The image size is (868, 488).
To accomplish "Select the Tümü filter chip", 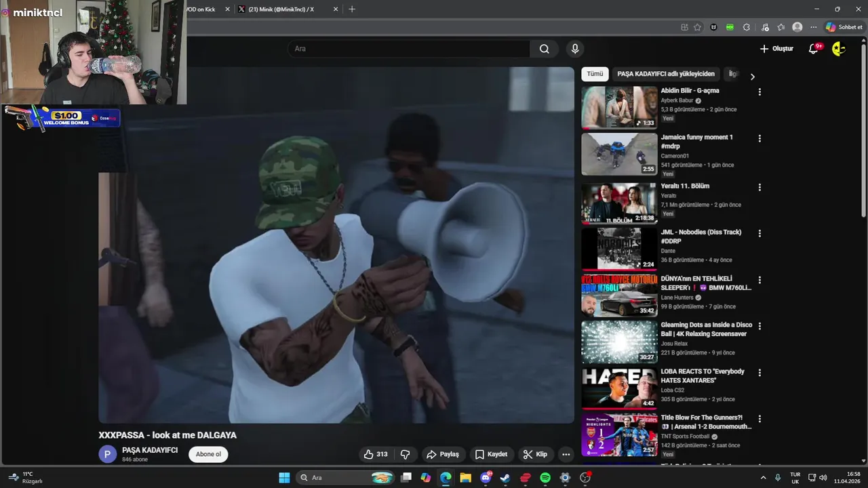I will click(x=595, y=74).
